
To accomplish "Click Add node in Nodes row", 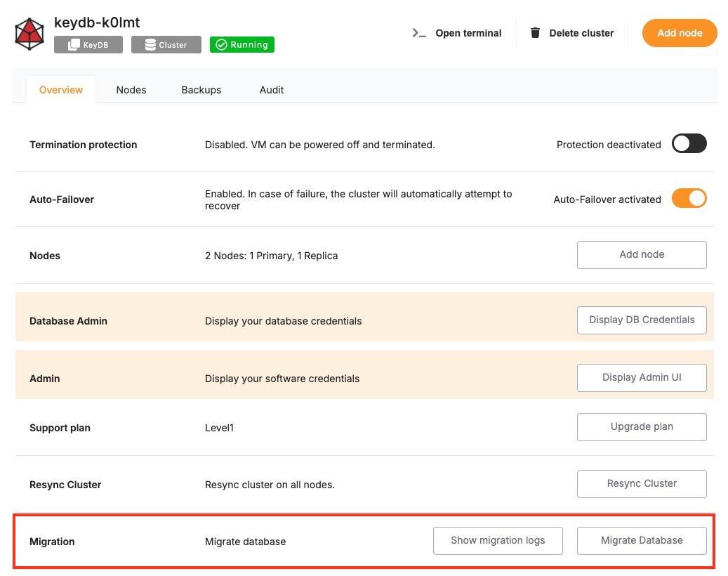I will pos(641,255).
